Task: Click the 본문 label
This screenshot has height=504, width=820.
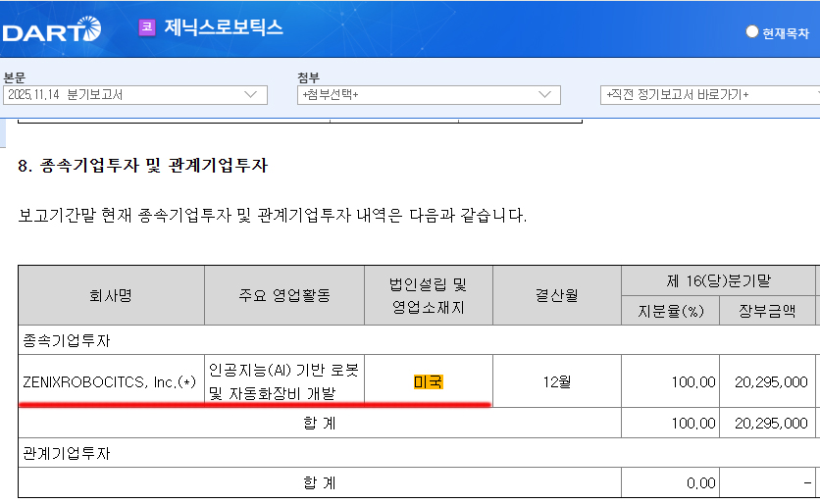Action: 14,77
